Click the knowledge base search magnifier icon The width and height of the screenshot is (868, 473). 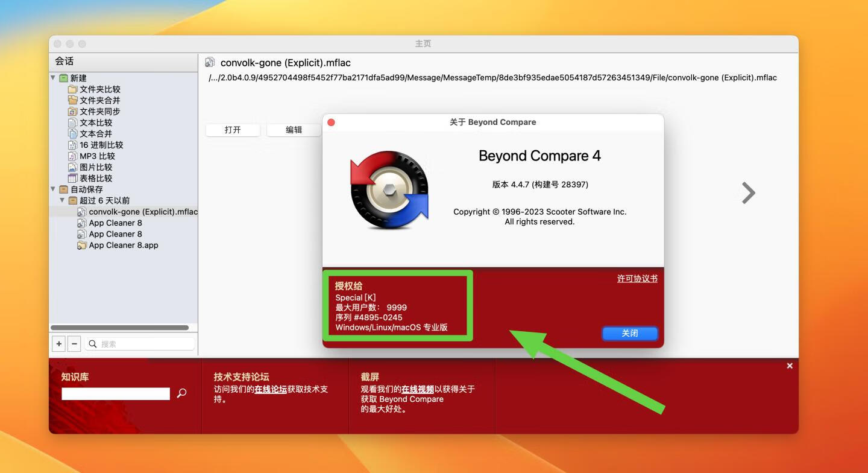(181, 393)
